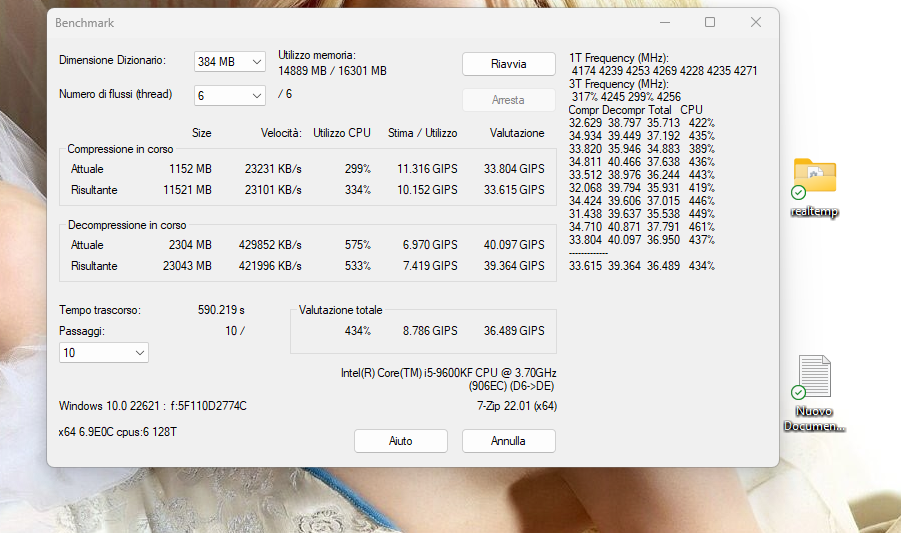Click the log row ending with 437%
This screenshot has width=901, height=533.
coord(642,240)
